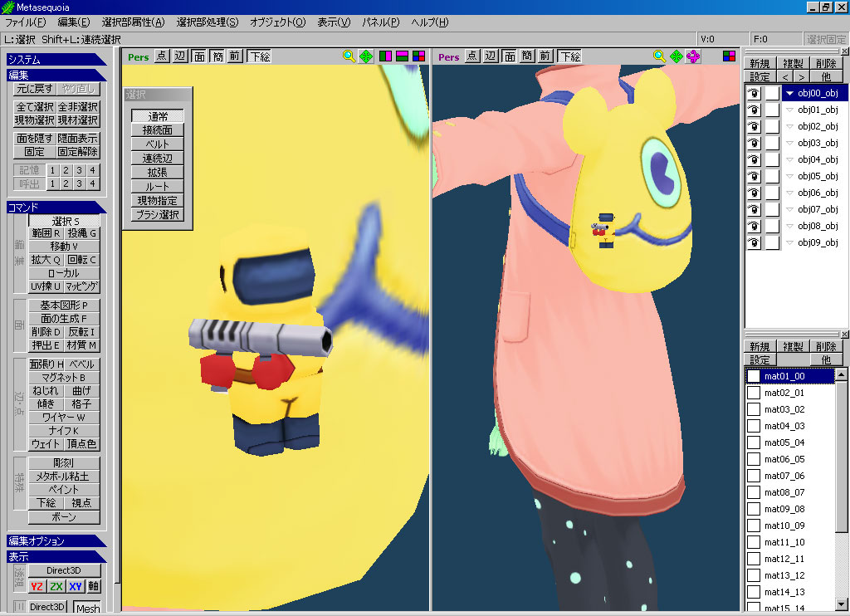Toggle 辺 edge display in right viewport
Screen dimensions: 850x616
point(491,56)
